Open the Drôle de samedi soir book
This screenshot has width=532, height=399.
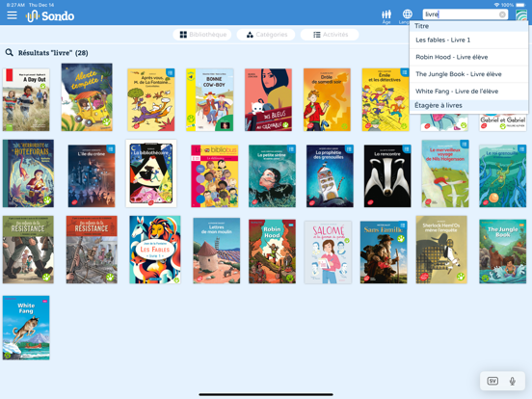click(327, 100)
